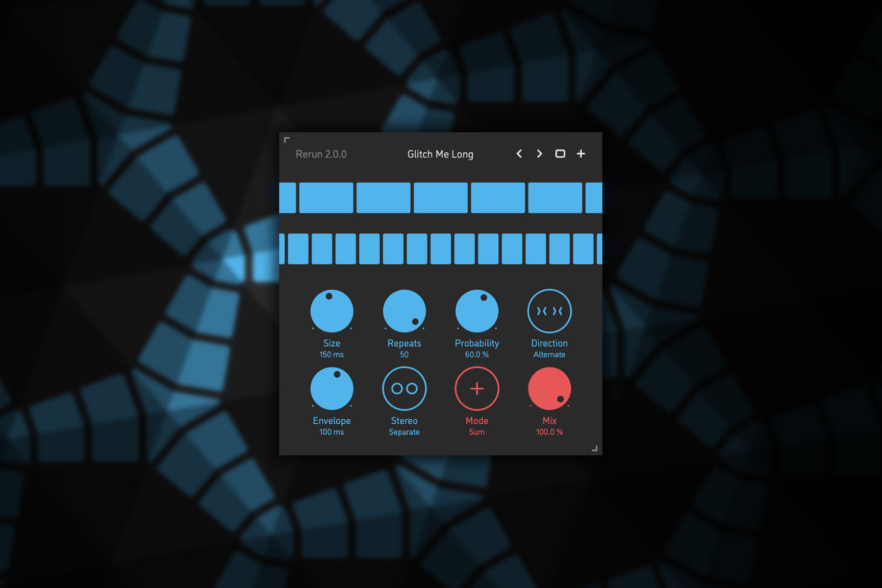This screenshot has width=882, height=588.
Task: Click the Probability knob
Action: click(476, 311)
